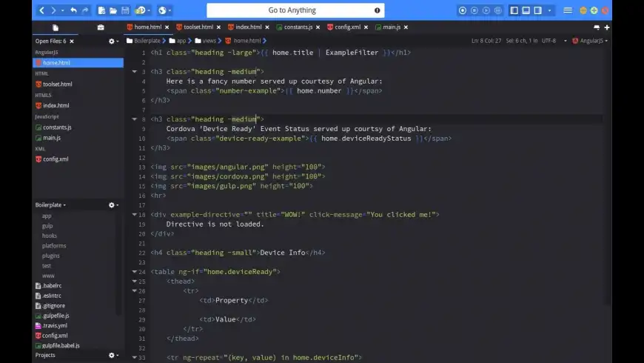Open the platforms folder in Places
The height and width of the screenshot is (363, 644).
coord(54,246)
